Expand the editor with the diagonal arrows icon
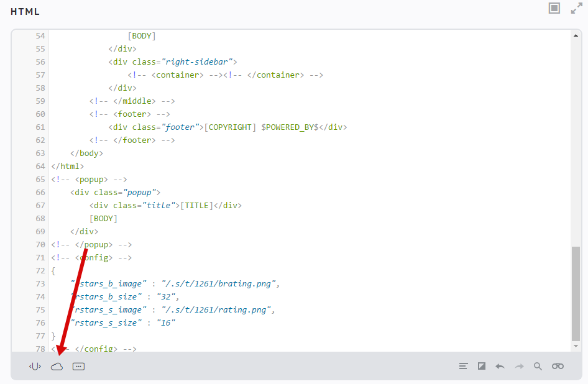The height and width of the screenshot is (384, 588). (576, 8)
